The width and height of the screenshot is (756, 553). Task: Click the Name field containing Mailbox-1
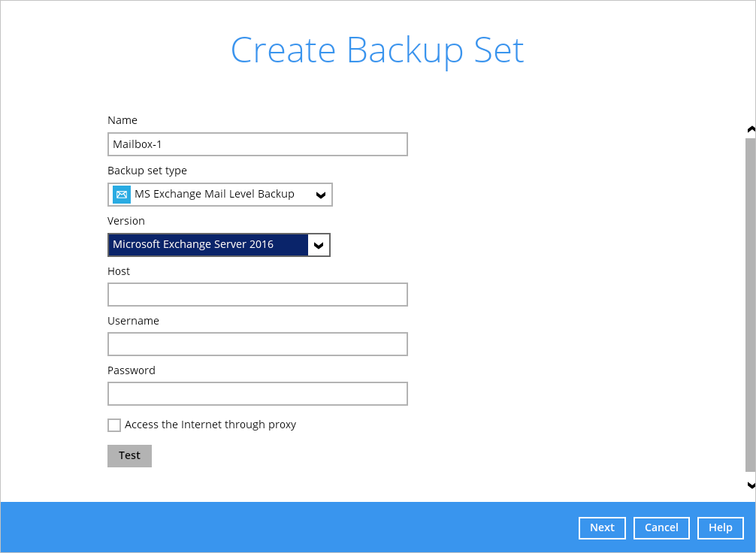click(258, 144)
